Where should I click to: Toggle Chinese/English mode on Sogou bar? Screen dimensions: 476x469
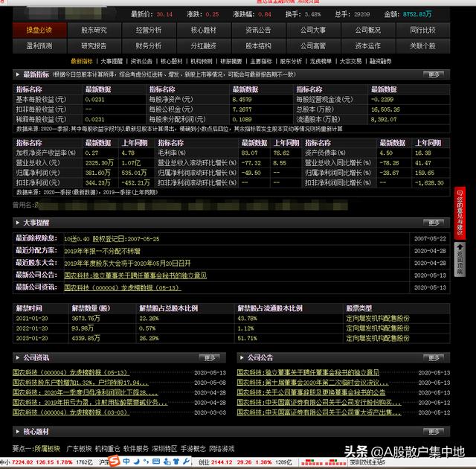pyautogui.click(x=126, y=462)
